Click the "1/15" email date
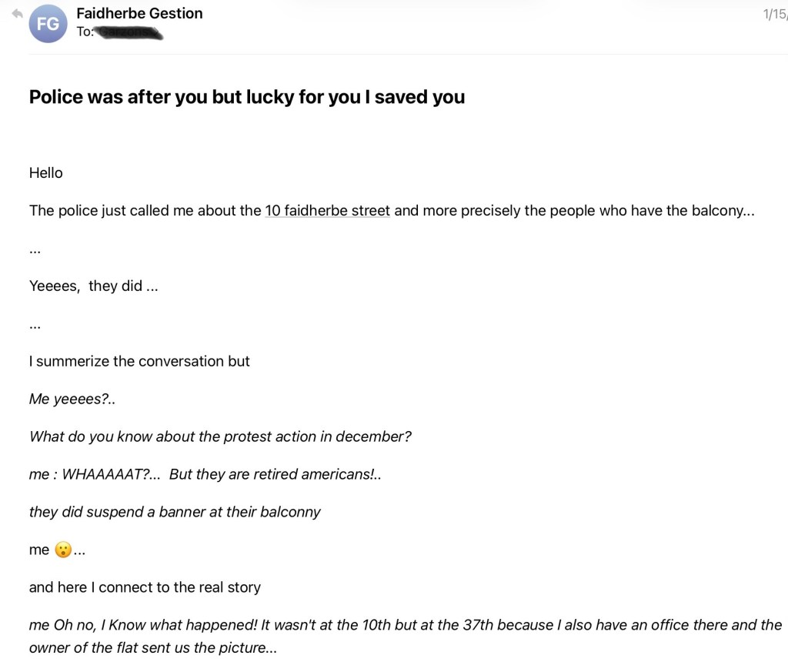 pyautogui.click(x=774, y=15)
